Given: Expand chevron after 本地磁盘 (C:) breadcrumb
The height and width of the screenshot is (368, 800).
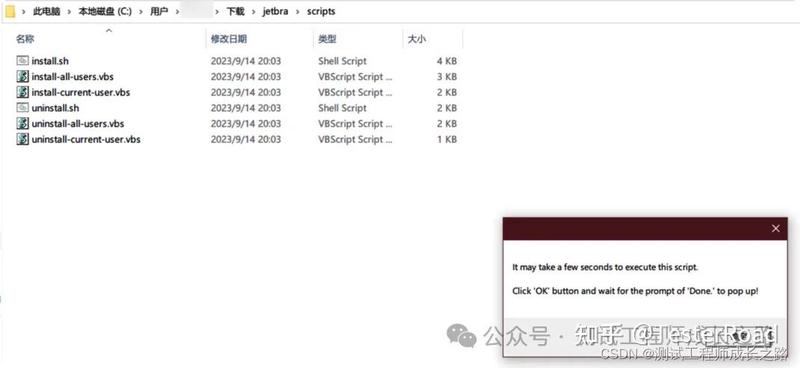Looking at the screenshot, I should tap(141, 11).
